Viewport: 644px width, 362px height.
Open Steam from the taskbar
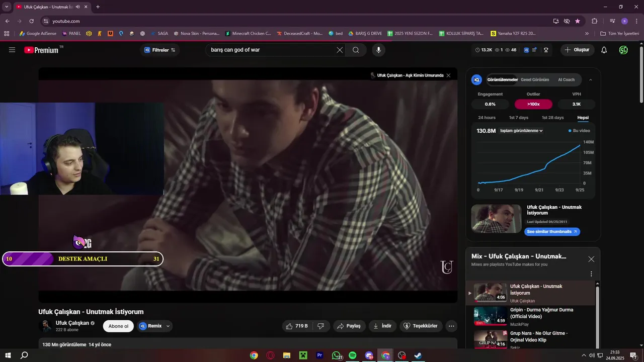point(418,355)
